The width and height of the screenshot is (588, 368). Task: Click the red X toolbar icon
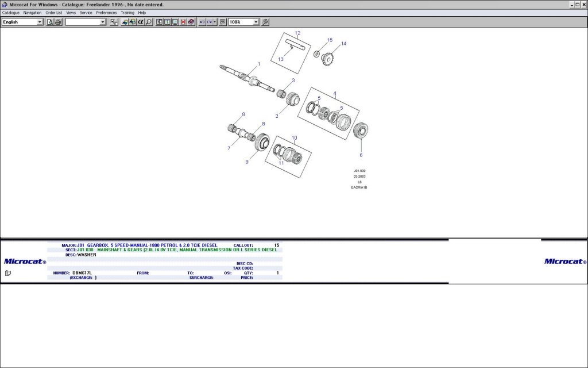183,22
